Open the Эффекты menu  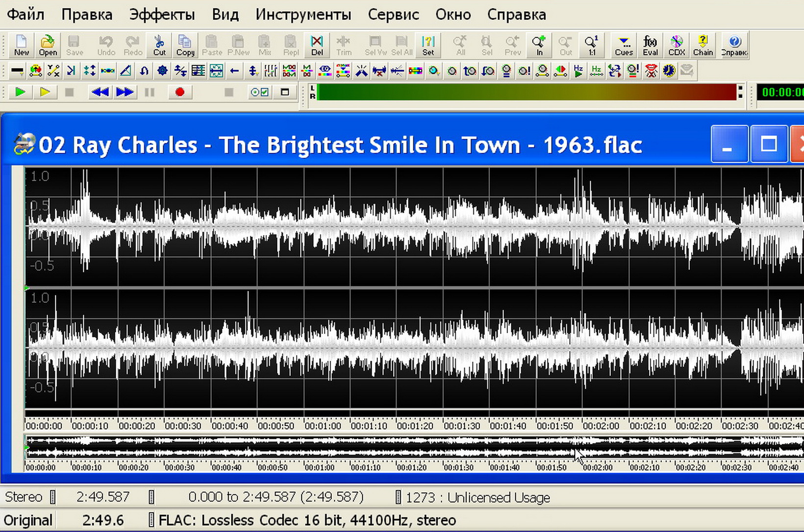[162, 15]
